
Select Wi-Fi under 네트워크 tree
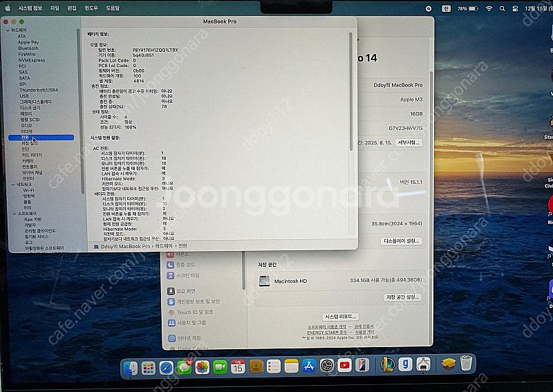coord(28,190)
